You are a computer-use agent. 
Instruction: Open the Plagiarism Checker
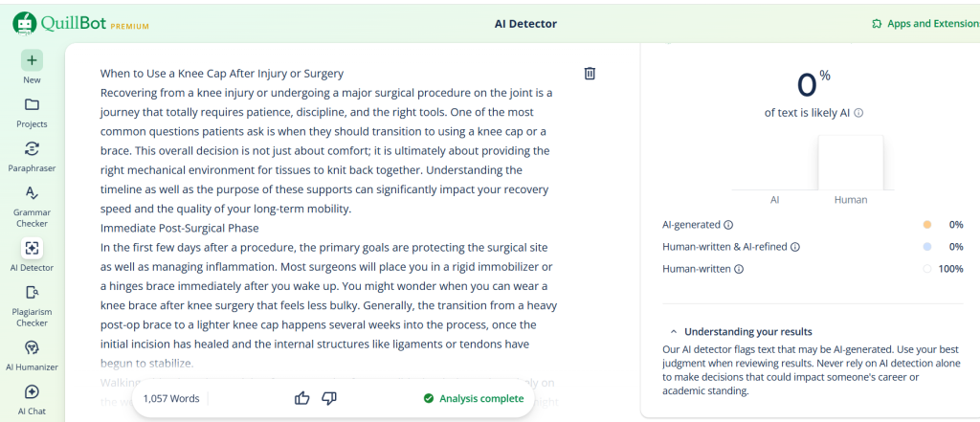[32, 293]
